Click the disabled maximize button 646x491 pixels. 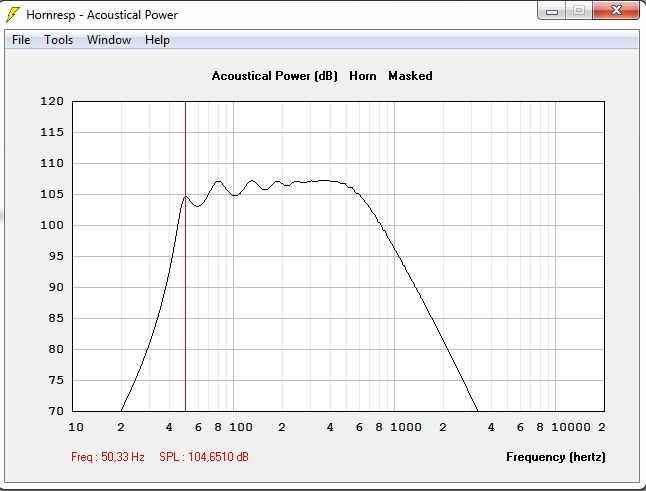(579, 11)
